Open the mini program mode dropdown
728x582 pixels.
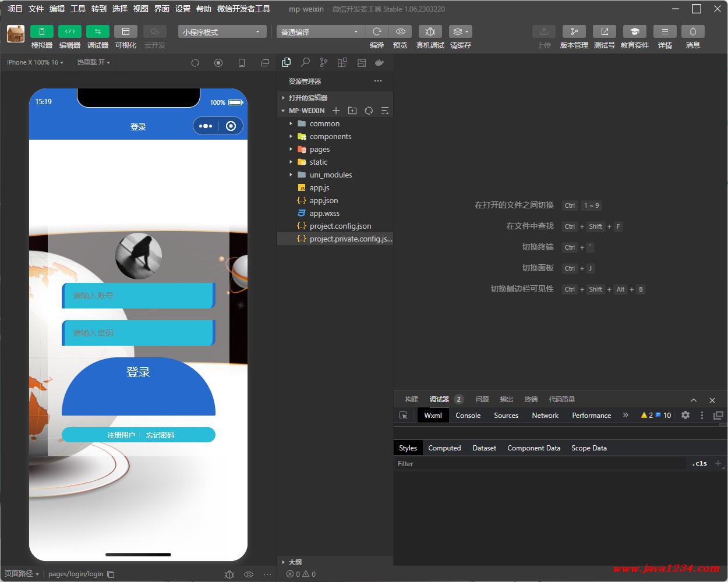pyautogui.click(x=222, y=31)
